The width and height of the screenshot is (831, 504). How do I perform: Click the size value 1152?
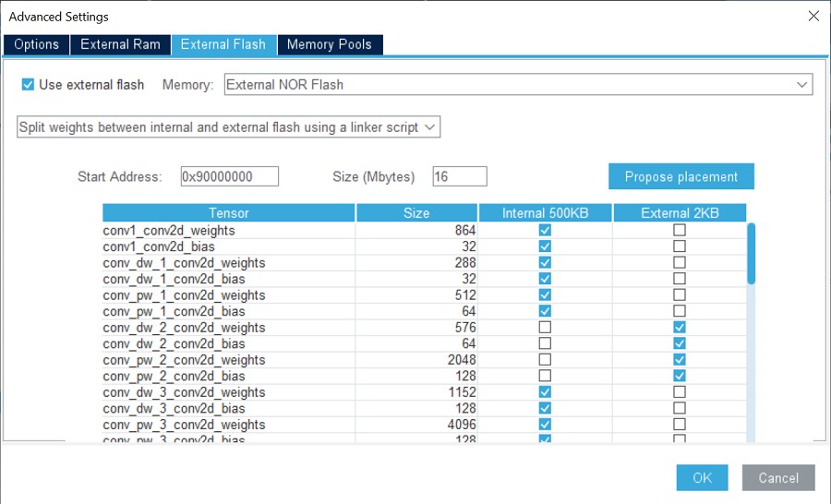coord(463,392)
